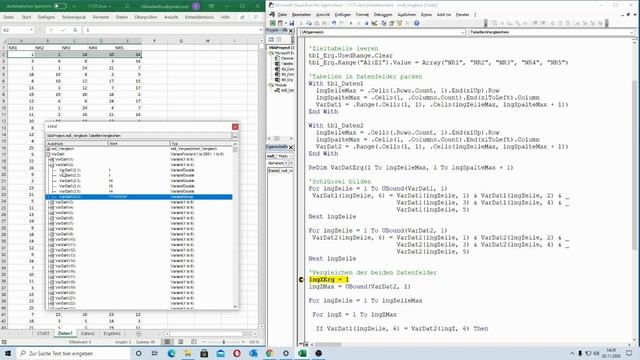
Task: Open Project Explorer via VBA toolbar icon
Action: [384, 23]
